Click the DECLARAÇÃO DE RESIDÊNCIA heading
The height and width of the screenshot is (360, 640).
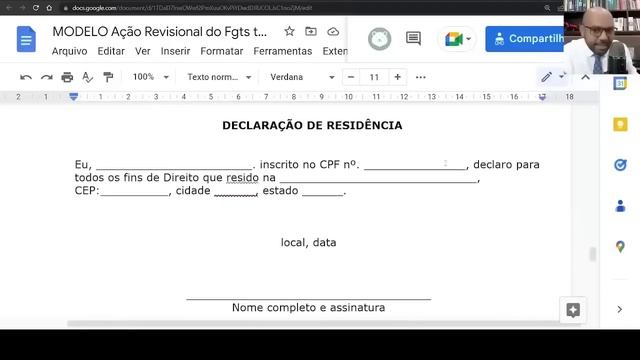pyautogui.click(x=312, y=125)
